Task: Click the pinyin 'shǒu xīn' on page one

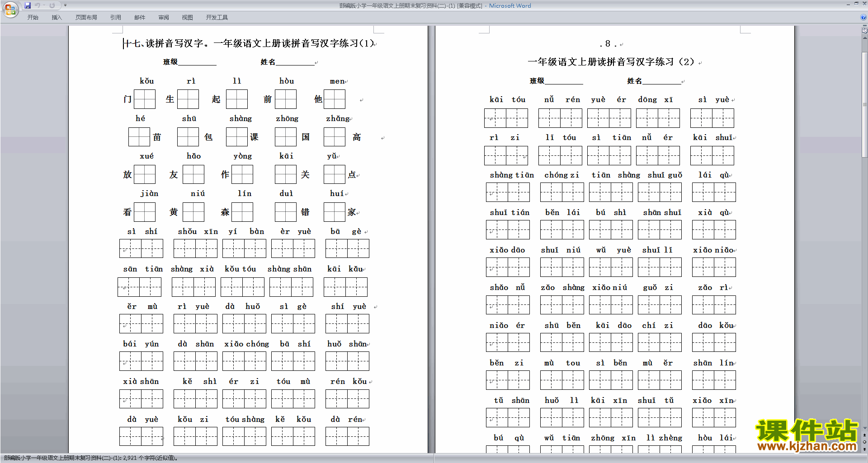Action: (x=198, y=231)
